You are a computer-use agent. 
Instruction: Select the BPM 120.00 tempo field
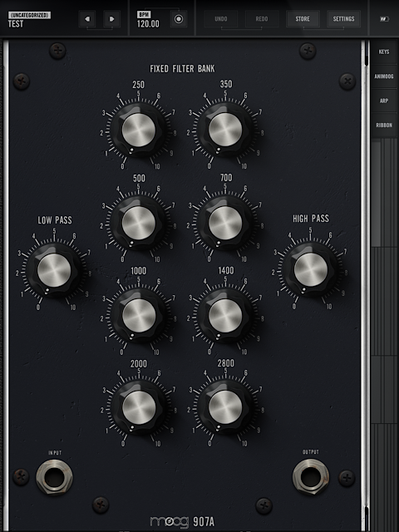pos(148,20)
